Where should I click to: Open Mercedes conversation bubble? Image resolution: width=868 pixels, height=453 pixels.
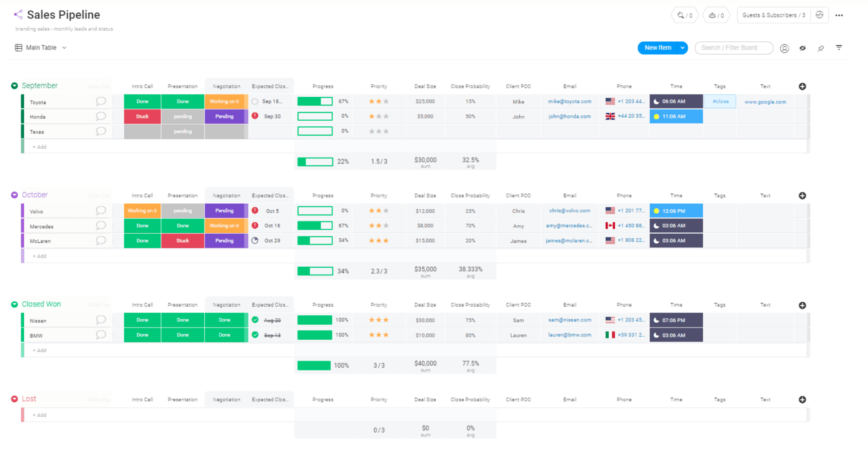point(101,226)
